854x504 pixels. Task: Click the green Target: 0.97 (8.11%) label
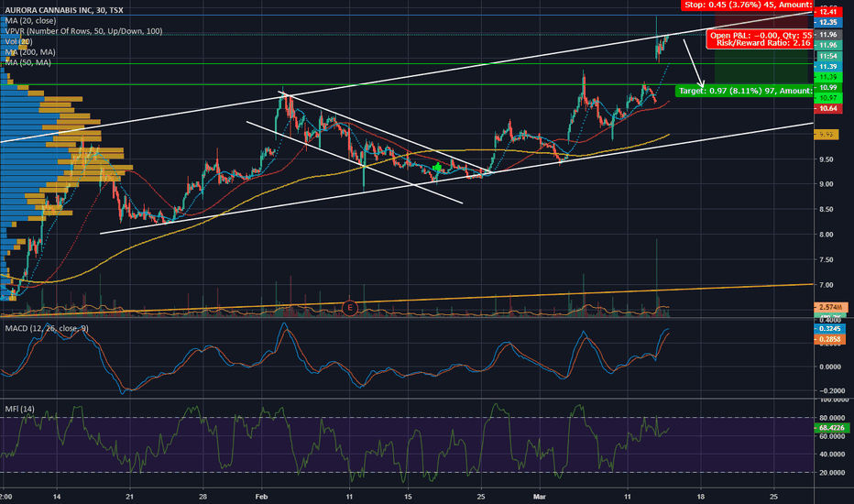click(x=744, y=91)
